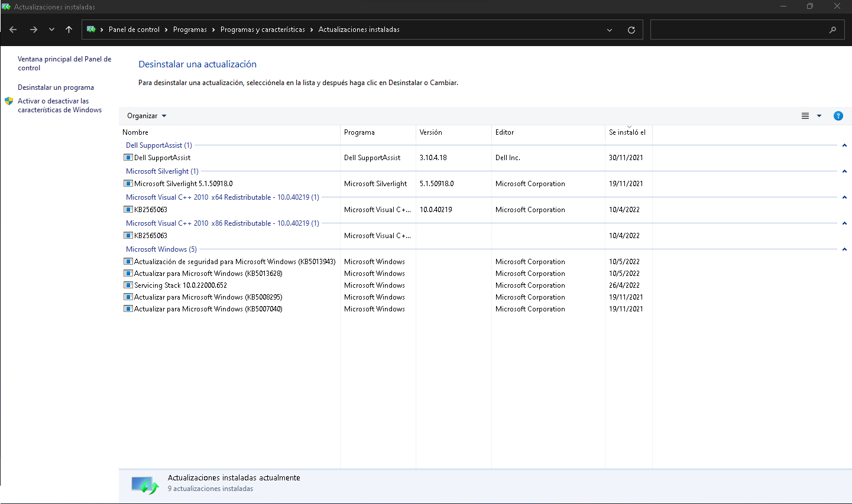Click the shield icon beside Windows features link
This screenshot has width=852, height=504.
(x=9, y=101)
